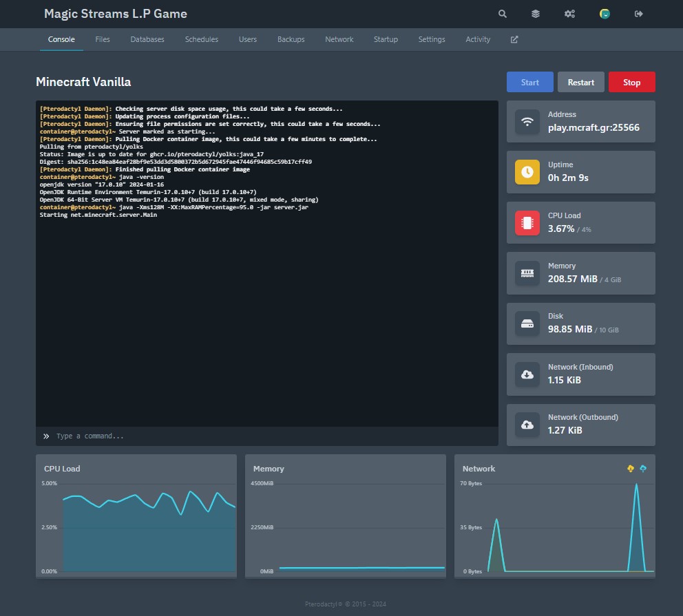Click the 5.00% axis label
Screen dimensions: 683x616
tap(49, 483)
